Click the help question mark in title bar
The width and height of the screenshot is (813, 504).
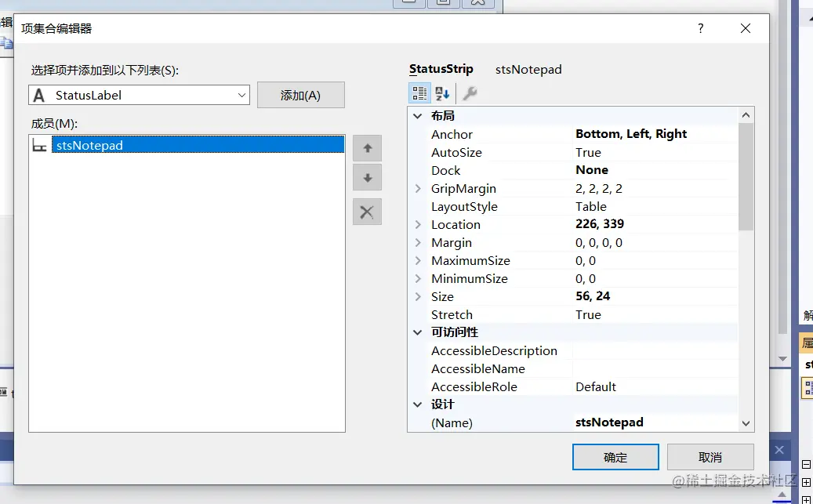coord(700,28)
